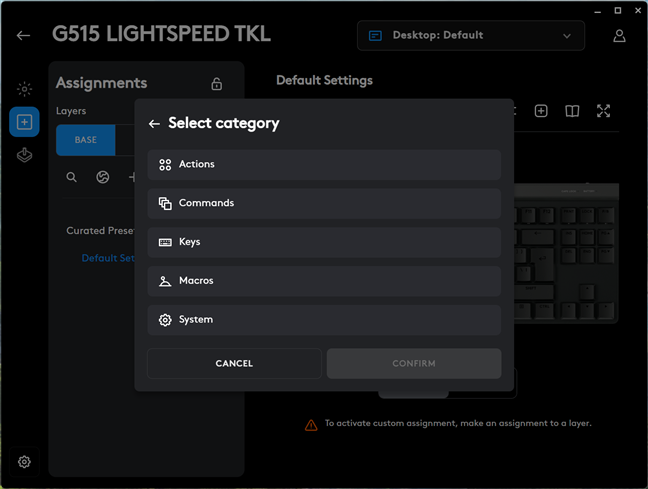Choose the Commands category
Image resolution: width=648 pixels, height=489 pixels.
tap(324, 203)
